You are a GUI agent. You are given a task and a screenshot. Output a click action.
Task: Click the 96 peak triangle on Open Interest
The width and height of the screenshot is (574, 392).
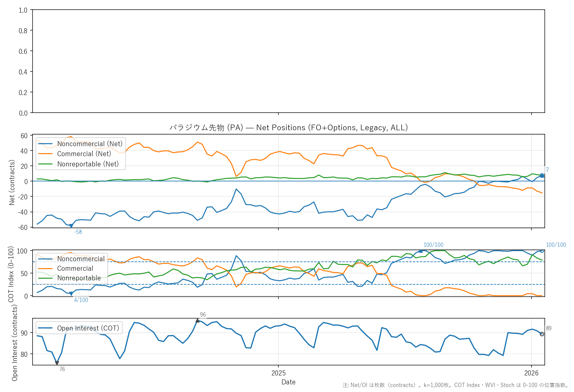pyautogui.click(x=198, y=321)
